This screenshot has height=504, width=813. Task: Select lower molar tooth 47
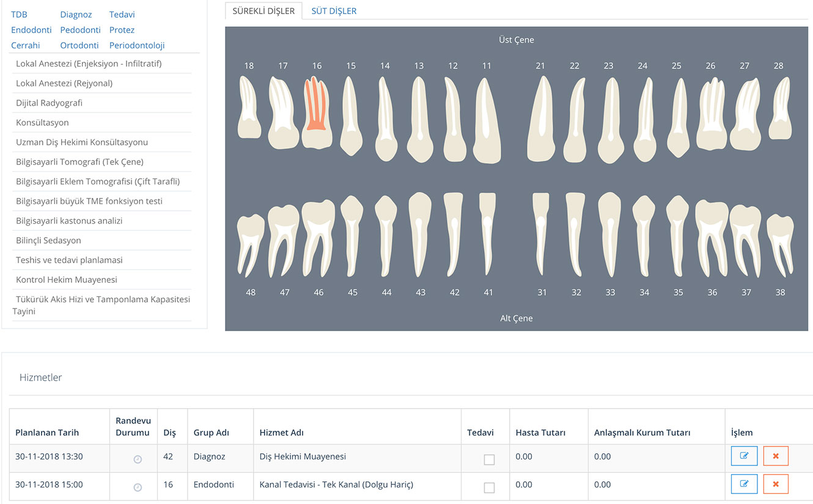284,241
